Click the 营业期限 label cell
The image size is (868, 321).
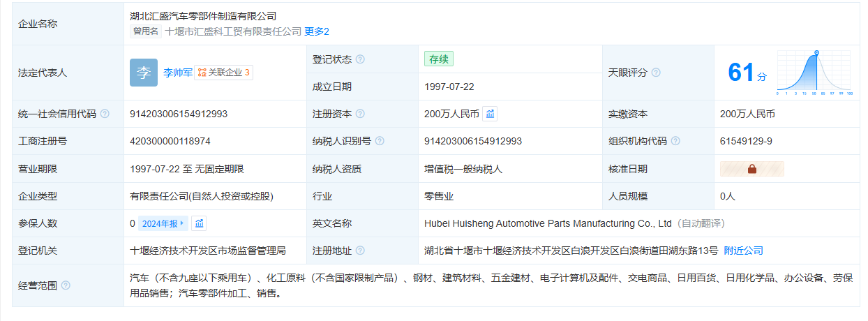click(x=68, y=169)
